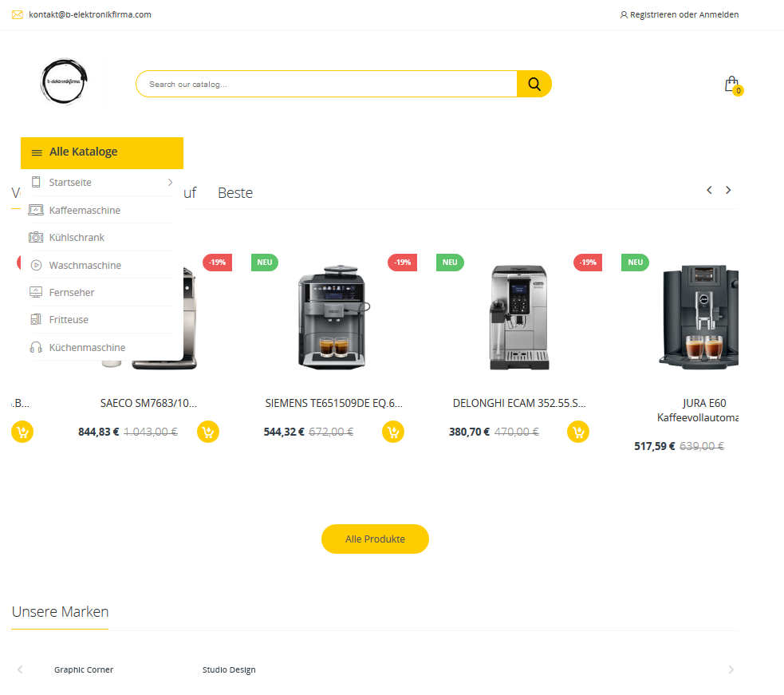
Task: Expand the Startseite submenu arrow
Action: (170, 182)
